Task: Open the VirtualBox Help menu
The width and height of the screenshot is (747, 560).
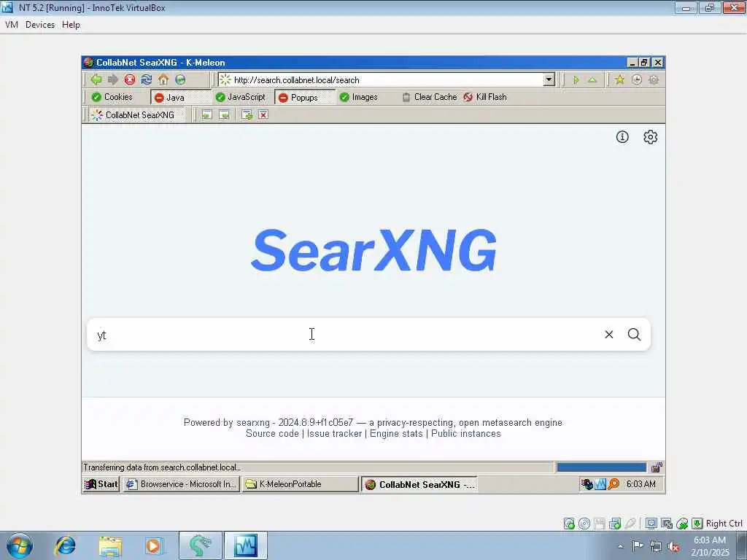Action: pos(71,25)
